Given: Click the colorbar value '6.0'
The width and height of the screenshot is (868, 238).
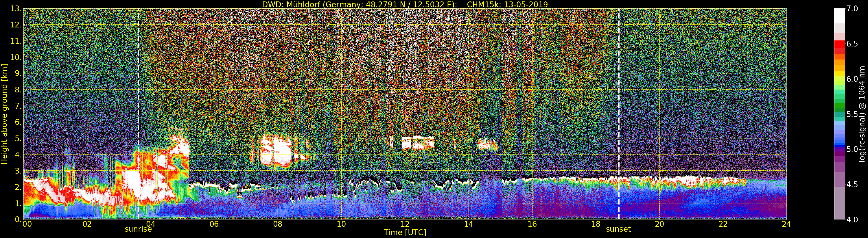Looking at the screenshot, I should coord(852,79).
